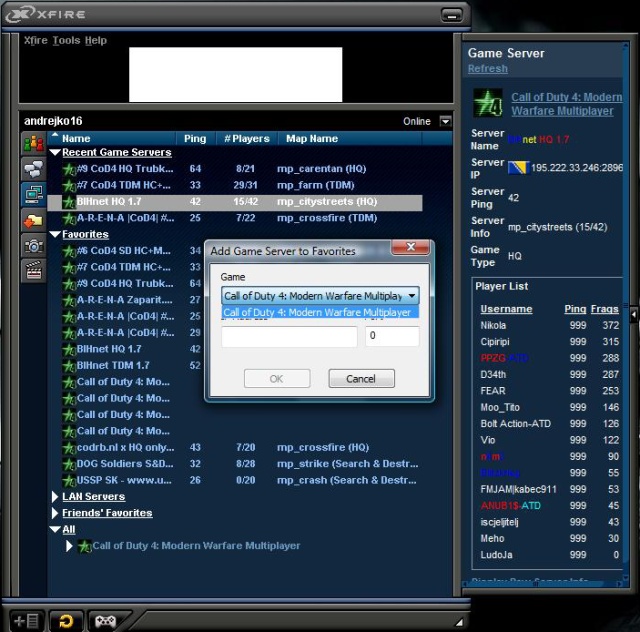The width and height of the screenshot is (640, 632).
Task: Minimize the Xfire window
Action: pos(451,16)
